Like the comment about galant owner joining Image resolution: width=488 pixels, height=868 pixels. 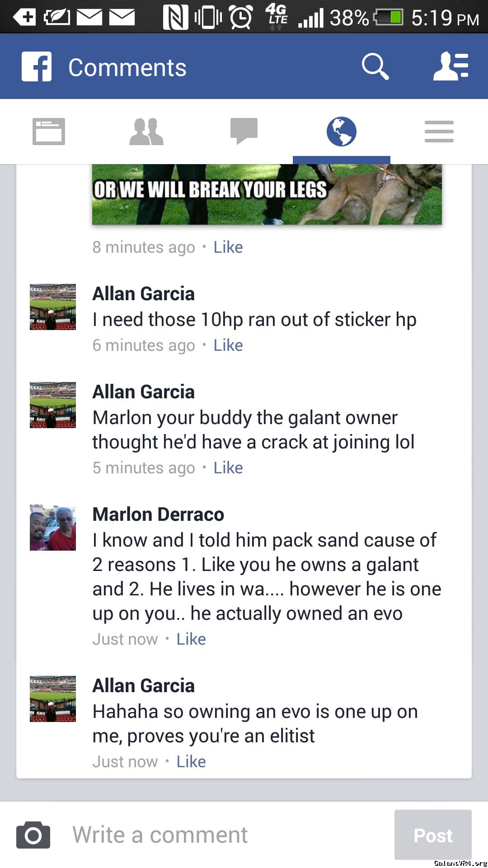tap(228, 468)
